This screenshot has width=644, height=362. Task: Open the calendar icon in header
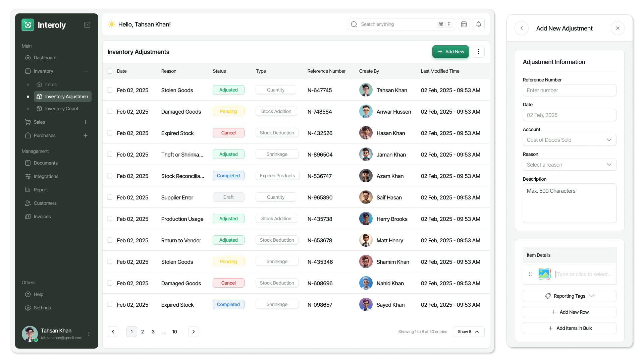pos(464,24)
